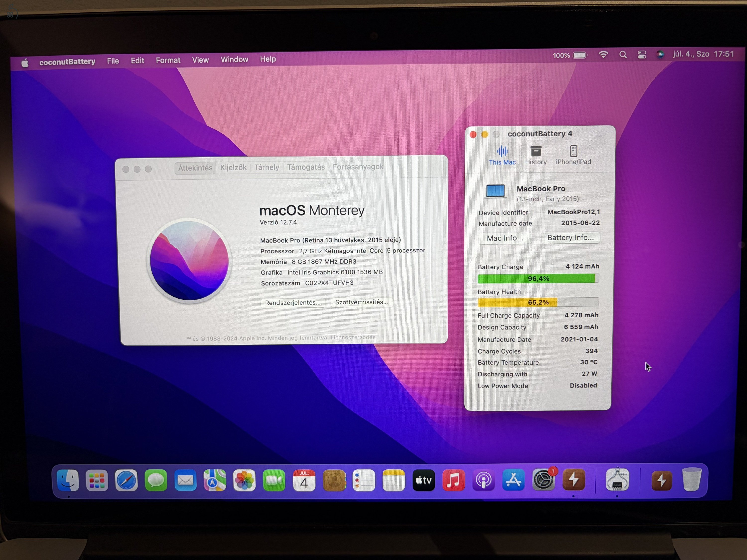The height and width of the screenshot is (560, 747).
Task: Open the Trash in the Dock
Action: (x=692, y=479)
